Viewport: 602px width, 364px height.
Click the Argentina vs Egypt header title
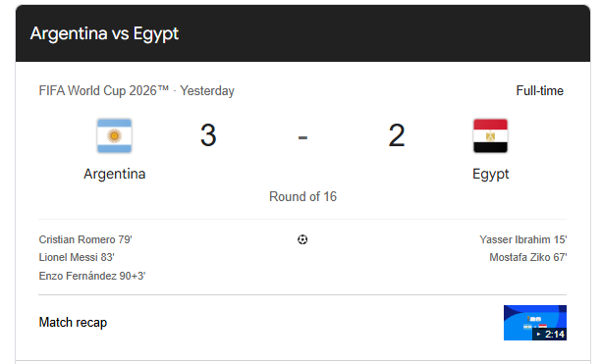(x=104, y=33)
